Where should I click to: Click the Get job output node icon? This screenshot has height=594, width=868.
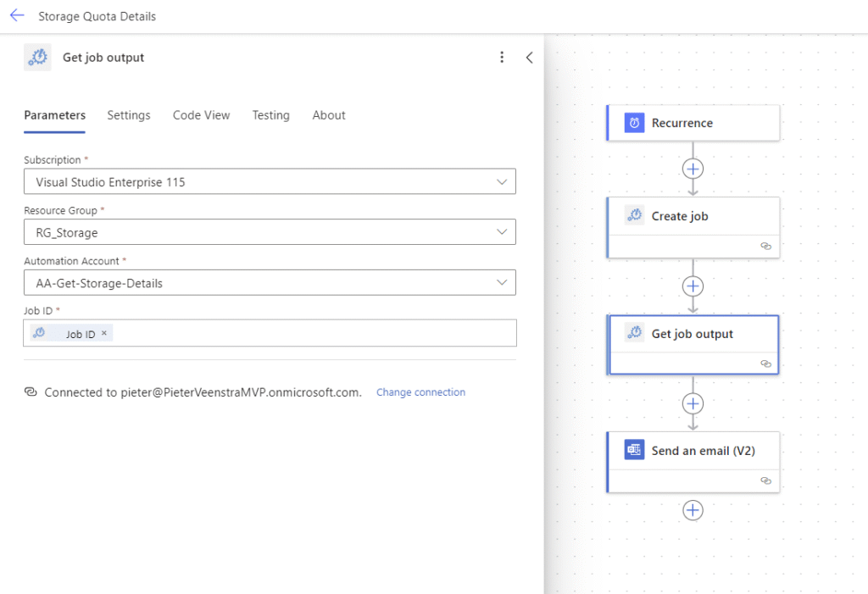click(634, 333)
